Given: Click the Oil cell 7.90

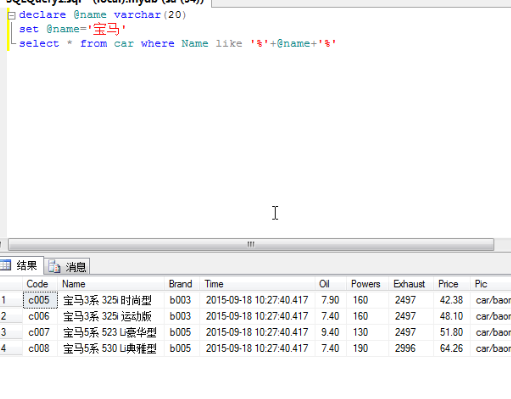Looking at the screenshot, I should pyautogui.click(x=331, y=300).
